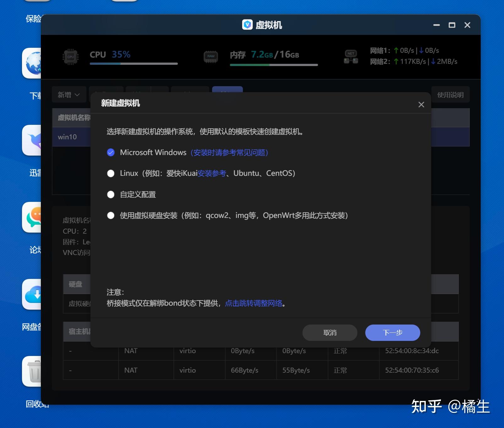Click the CPU chip icon
The image size is (504, 428).
[x=71, y=57]
